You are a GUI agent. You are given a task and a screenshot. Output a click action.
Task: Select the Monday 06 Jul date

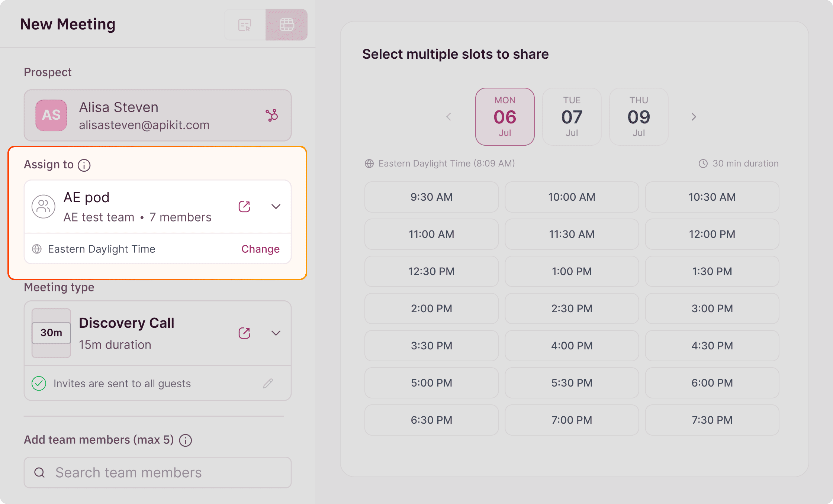click(x=505, y=117)
